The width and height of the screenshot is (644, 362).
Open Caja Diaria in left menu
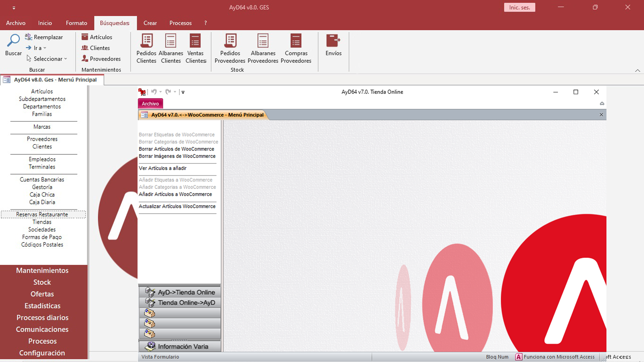[42, 202]
